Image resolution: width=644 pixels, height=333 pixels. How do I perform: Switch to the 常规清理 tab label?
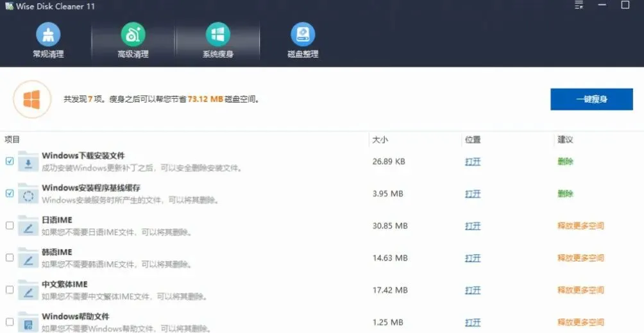coord(49,54)
